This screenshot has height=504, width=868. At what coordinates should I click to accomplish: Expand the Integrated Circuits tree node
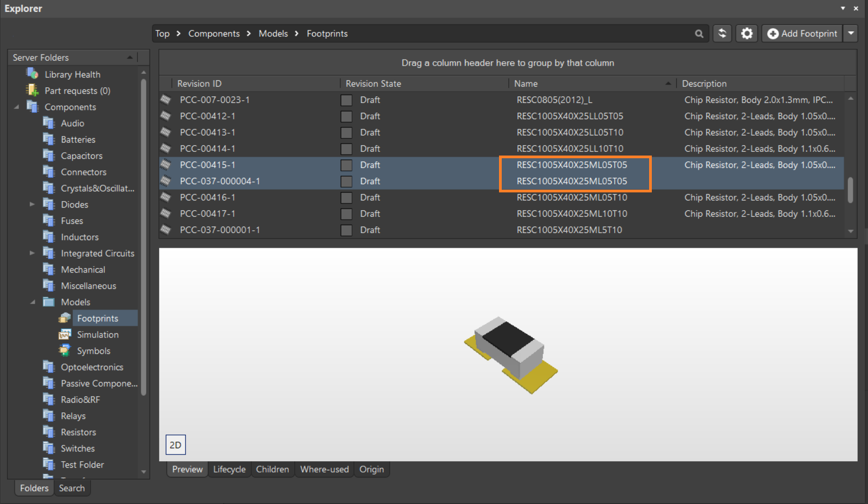pyautogui.click(x=32, y=253)
